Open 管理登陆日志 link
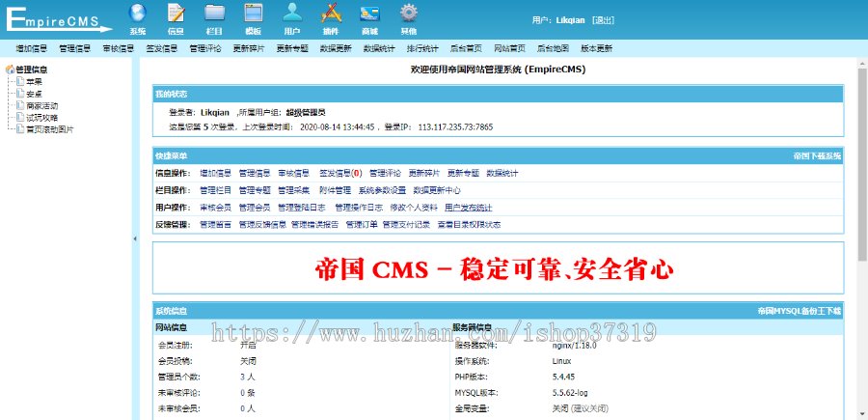The image size is (868, 420). point(302,208)
